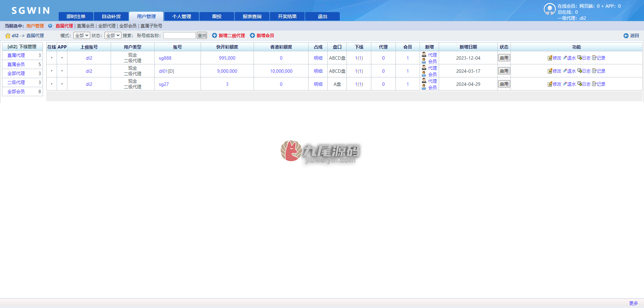The width and height of the screenshot is (644, 308).
Task: Toggle 启用 status for sg888
Action: [504, 58]
